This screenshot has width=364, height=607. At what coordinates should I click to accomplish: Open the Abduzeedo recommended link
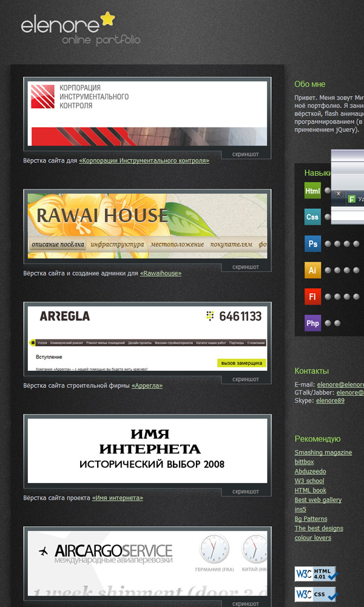[x=310, y=472]
